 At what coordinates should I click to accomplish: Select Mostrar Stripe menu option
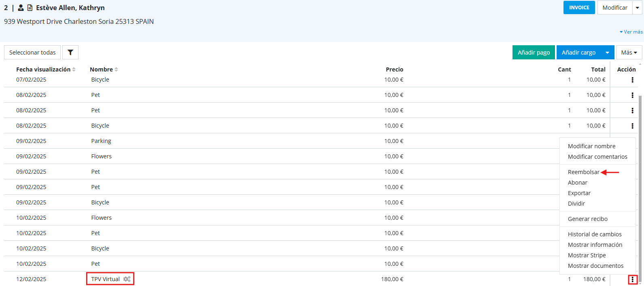tap(587, 255)
